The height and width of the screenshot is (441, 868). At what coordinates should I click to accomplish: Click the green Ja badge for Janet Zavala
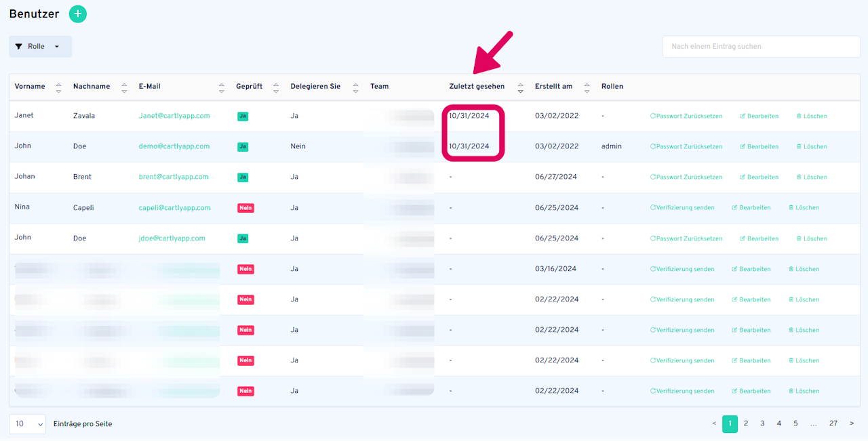coord(243,116)
